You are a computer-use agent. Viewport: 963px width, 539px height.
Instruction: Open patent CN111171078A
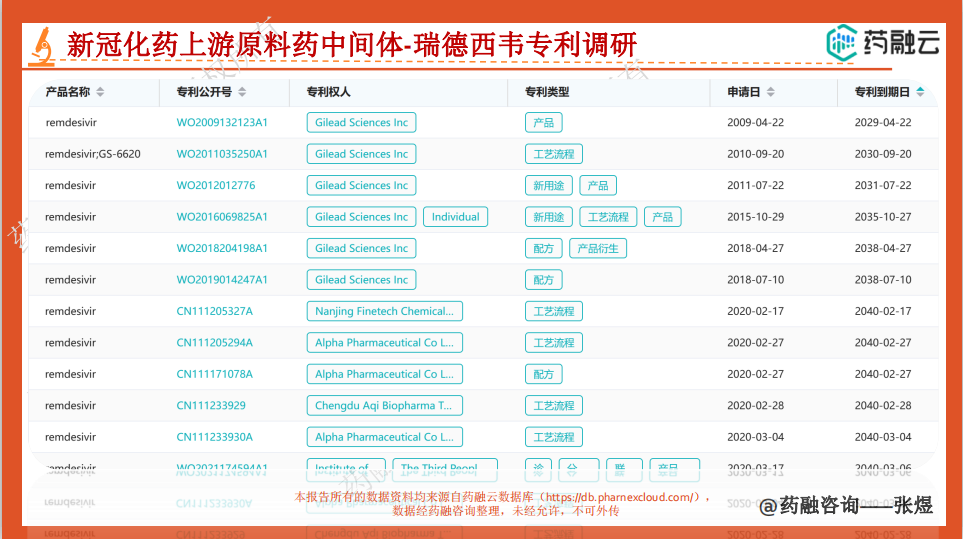pos(214,374)
